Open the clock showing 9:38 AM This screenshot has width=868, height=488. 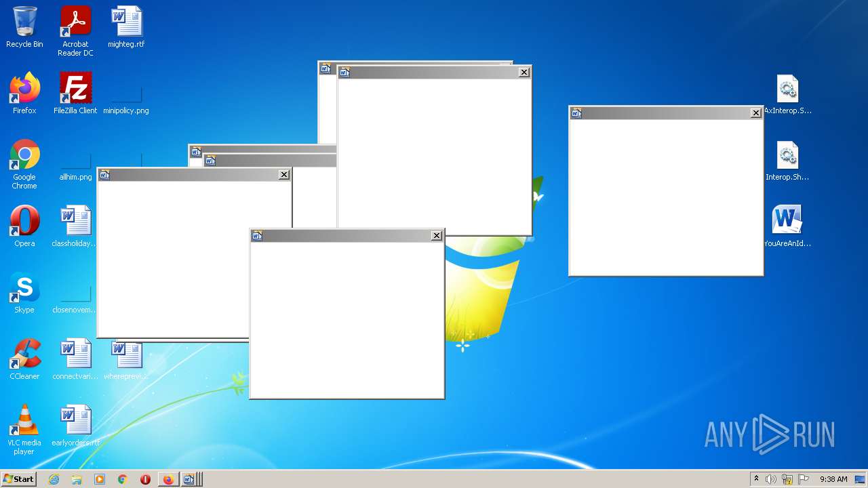coord(833,479)
